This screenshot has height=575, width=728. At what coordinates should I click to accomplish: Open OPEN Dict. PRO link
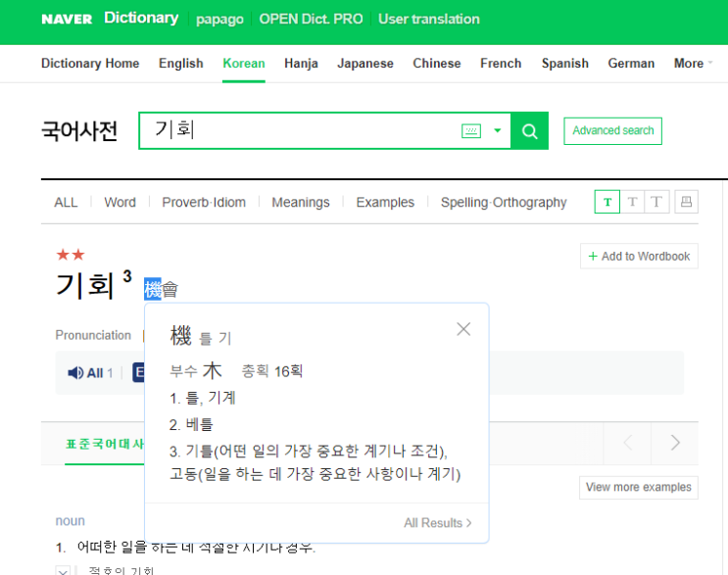[x=311, y=19]
